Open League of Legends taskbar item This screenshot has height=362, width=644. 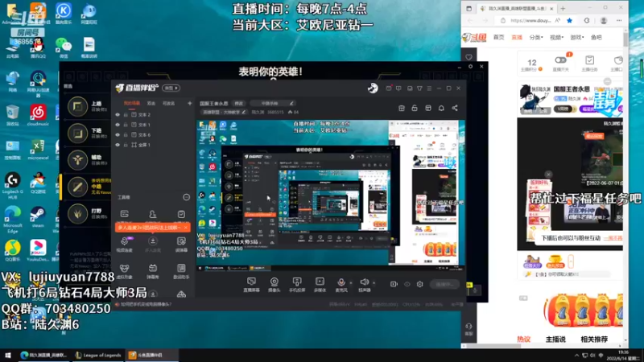click(x=98, y=356)
